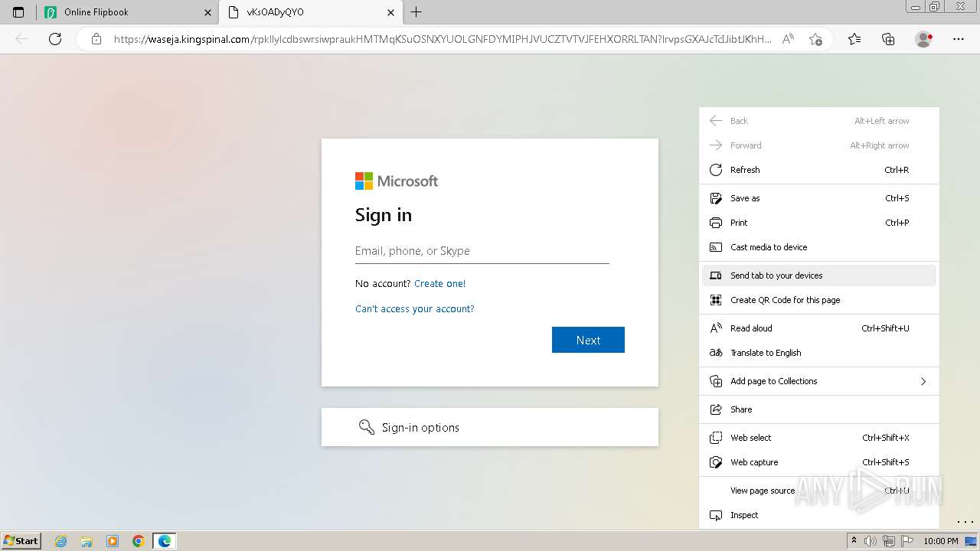Select the vKsOADyQYO tab
The height and width of the screenshot is (551, 980).
pos(311,12)
